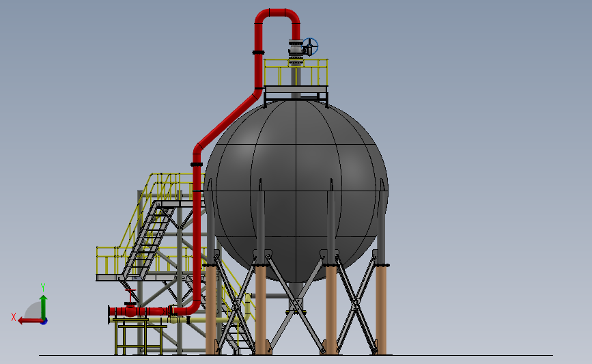592x364 pixels.
Task: Select the rightmost brown support leg
Action: [x=381, y=309]
